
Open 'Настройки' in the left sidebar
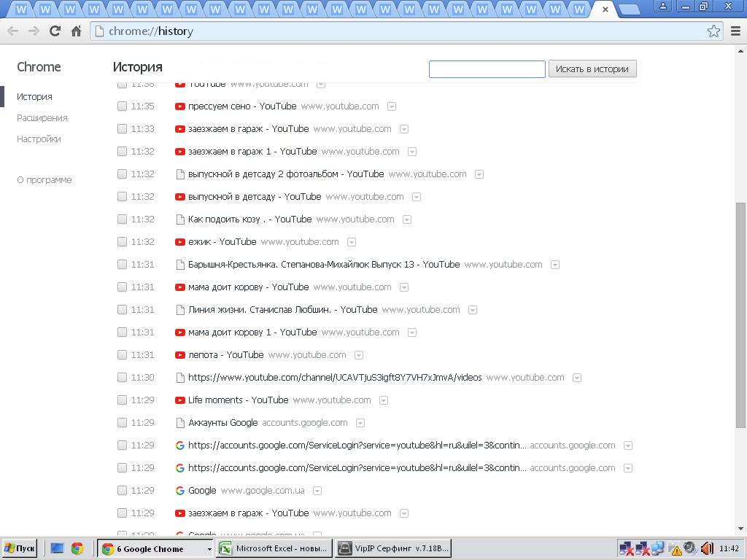39,139
